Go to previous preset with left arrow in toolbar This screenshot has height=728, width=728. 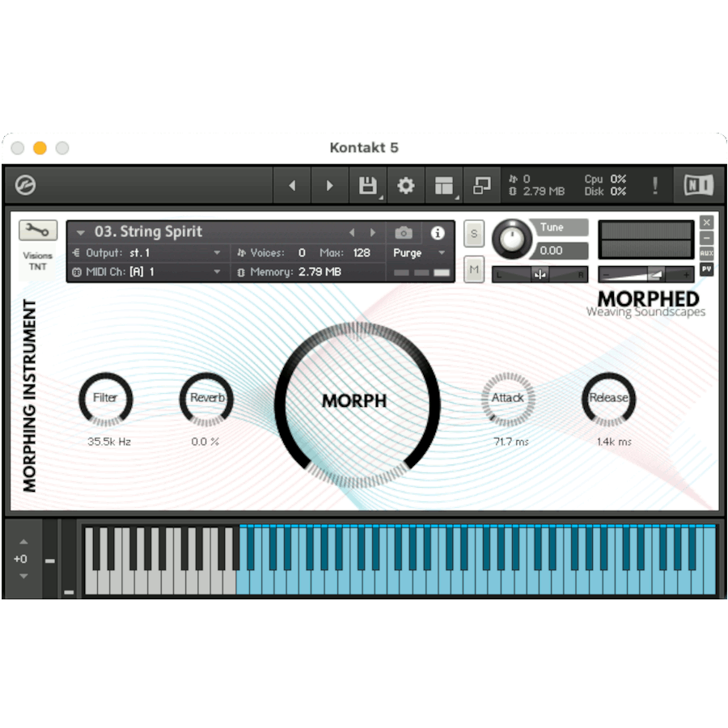pyautogui.click(x=292, y=186)
